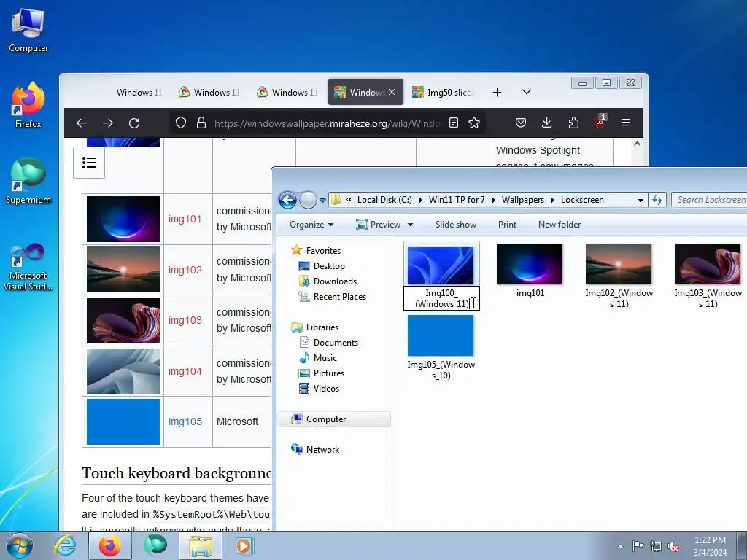Open Explorer recent locations dropdown
The image size is (747, 560).
click(x=322, y=201)
